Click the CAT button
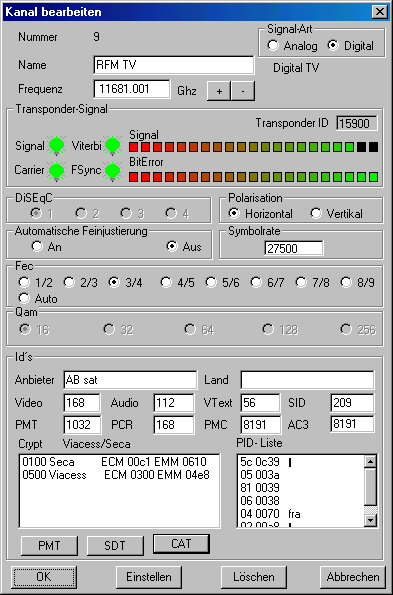Screen dimensions: 393x595 [x=181, y=544]
